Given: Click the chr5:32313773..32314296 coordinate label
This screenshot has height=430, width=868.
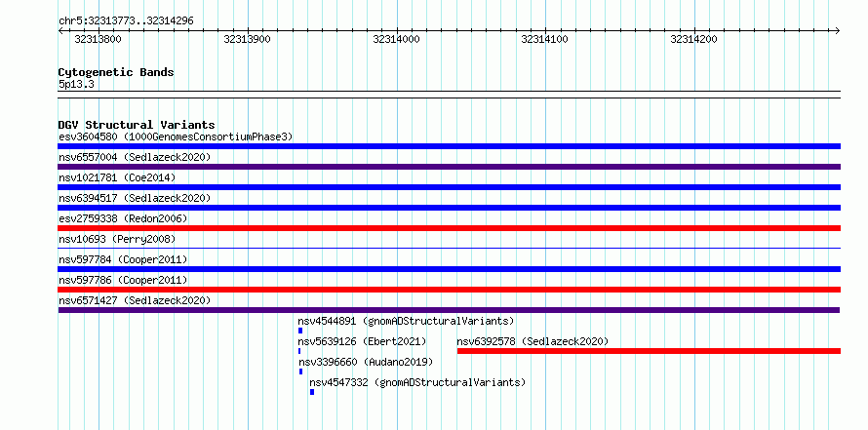Looking at the screenshot, I should (x=126, y=21).
